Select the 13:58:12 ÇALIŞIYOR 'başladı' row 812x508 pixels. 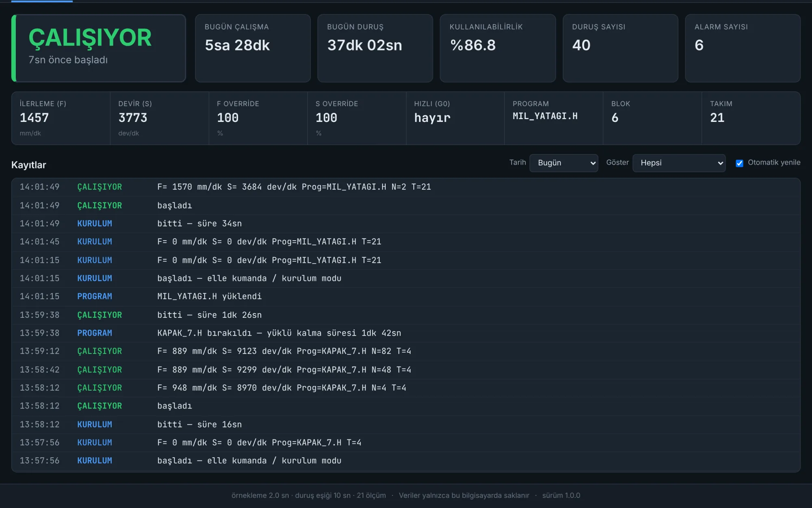coord(406,406)
